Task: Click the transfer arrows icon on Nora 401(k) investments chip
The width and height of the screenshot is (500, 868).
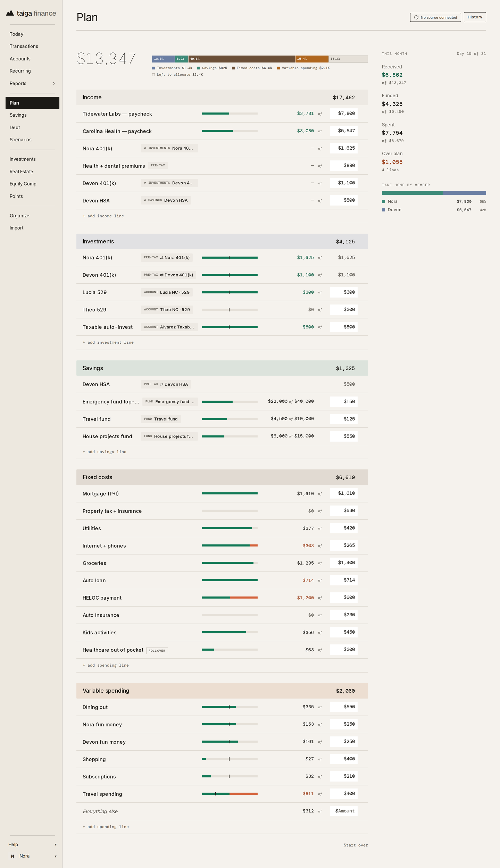Action: click(x=145, y=148)
